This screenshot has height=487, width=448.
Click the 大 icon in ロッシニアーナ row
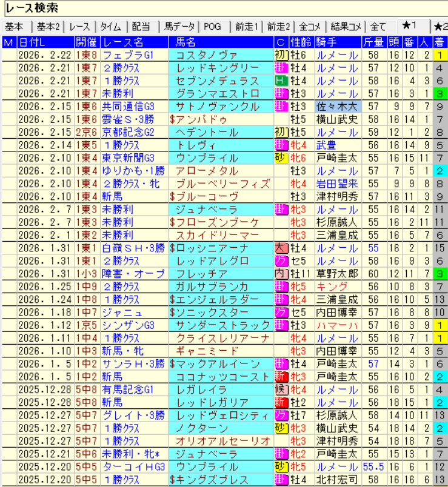tap(281, 248)
